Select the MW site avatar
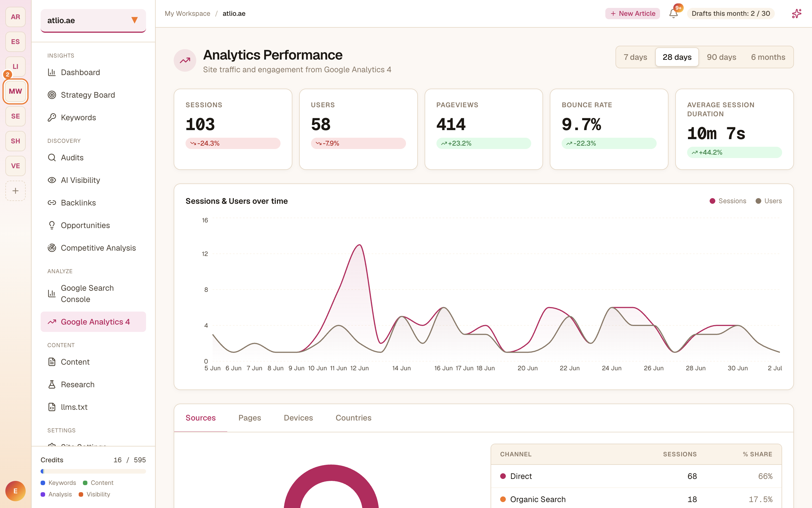812x508 pixels. [16, 91]
